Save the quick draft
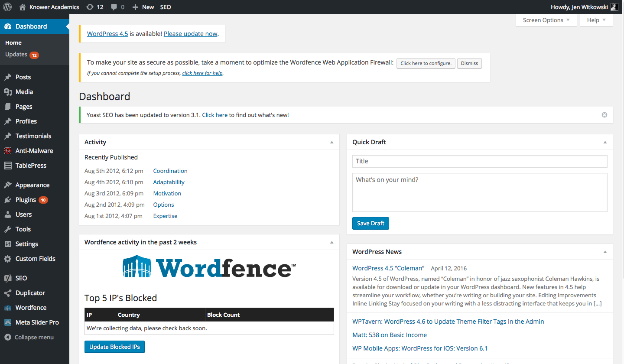Viewport: 624px width, 364px height. tap(371, 223)
